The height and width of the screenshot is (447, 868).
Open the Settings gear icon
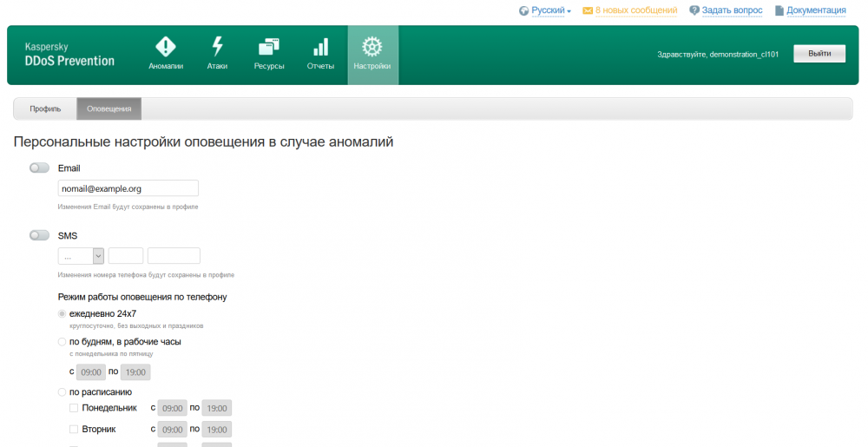(372, 47)
